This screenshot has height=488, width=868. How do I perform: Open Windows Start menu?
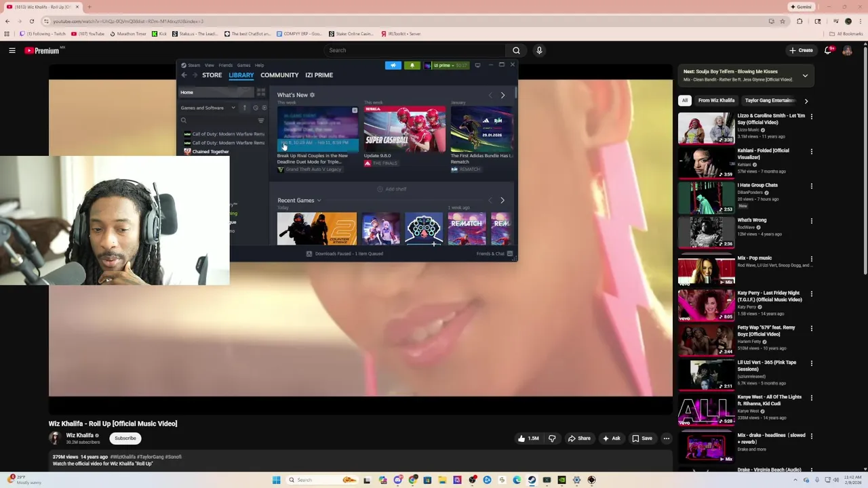point(276,480)
